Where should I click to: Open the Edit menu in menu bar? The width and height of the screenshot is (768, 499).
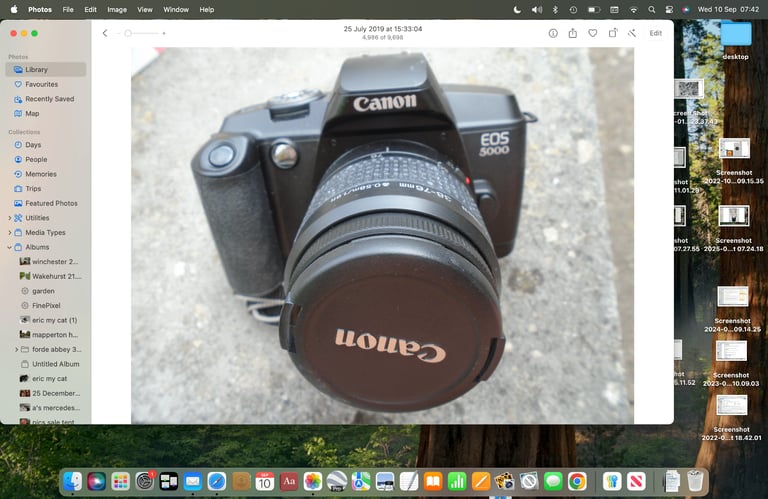90,9
